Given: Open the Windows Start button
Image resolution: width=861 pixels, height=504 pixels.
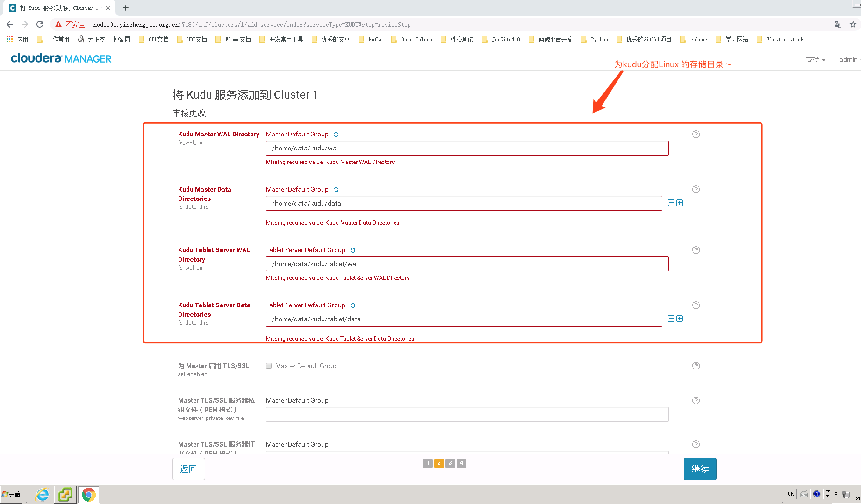Looking at the screenshot, I should 11,494.
